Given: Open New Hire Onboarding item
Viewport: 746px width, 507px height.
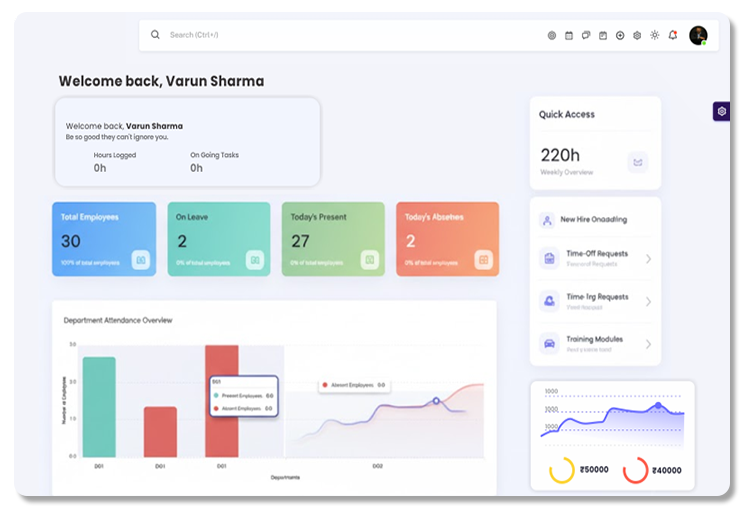Looking at the screenshot, I should [593, 219].
